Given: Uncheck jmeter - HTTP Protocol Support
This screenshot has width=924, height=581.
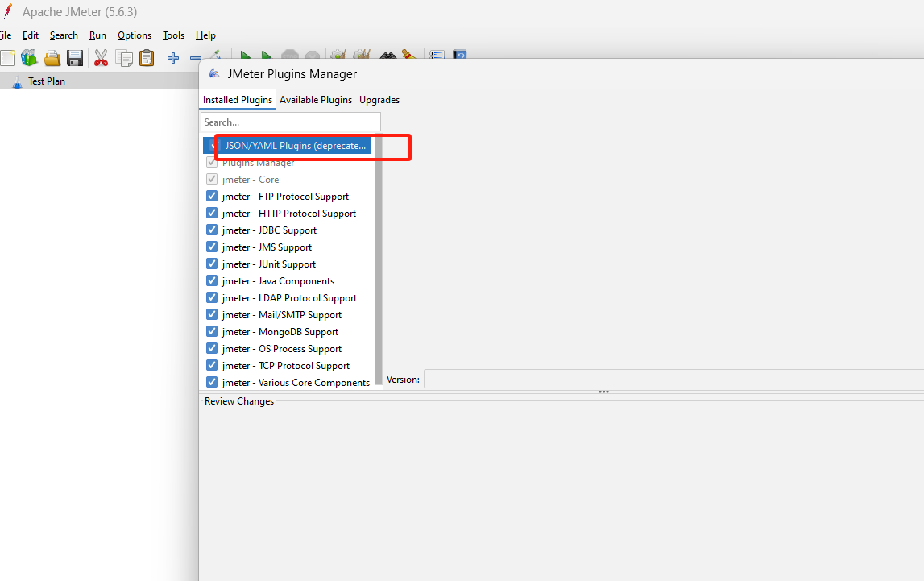Looking at the screenshot, I should [212, 213].
